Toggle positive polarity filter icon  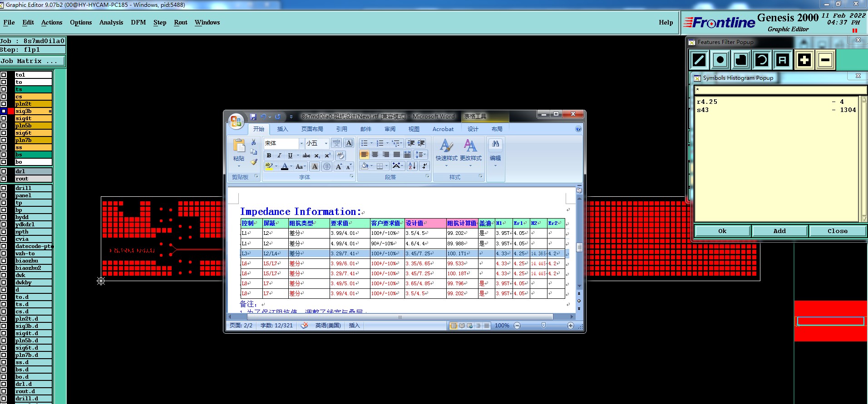pos(804,60)
